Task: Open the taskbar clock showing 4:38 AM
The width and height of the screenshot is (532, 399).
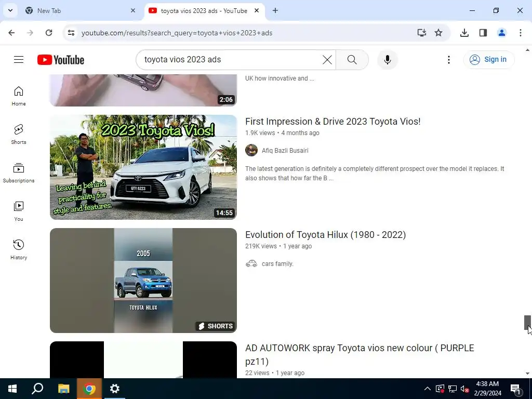Action: click(x=487, y=389)
